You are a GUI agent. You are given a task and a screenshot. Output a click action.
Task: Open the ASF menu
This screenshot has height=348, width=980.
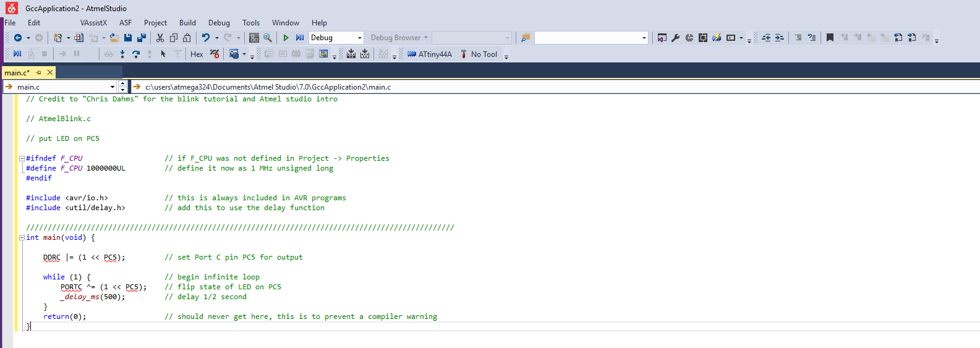click(x=126, y=23)
